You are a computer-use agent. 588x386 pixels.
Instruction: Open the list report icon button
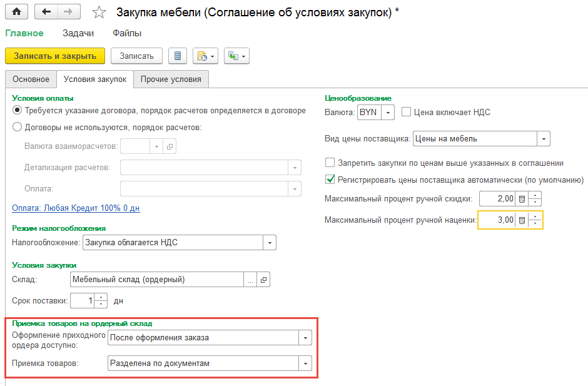178,56
